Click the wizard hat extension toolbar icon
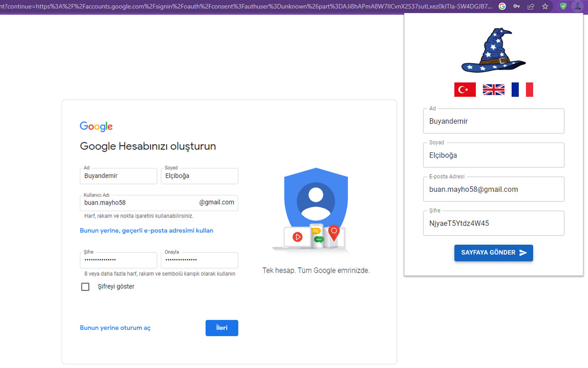The width and height of the screenshot is (588, 368). [x=577, y=6]
